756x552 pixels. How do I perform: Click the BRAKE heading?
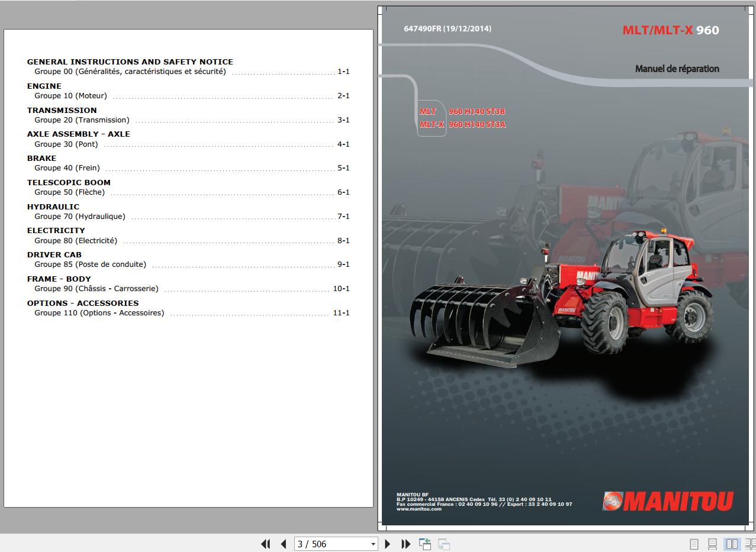[42, 158]
